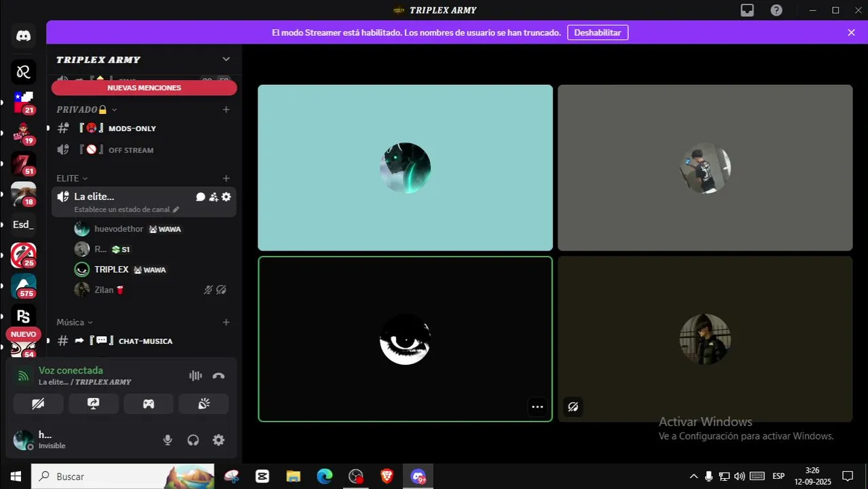
Task: Click Deshabilitar to disable Streamer mode
Action: 598,33
